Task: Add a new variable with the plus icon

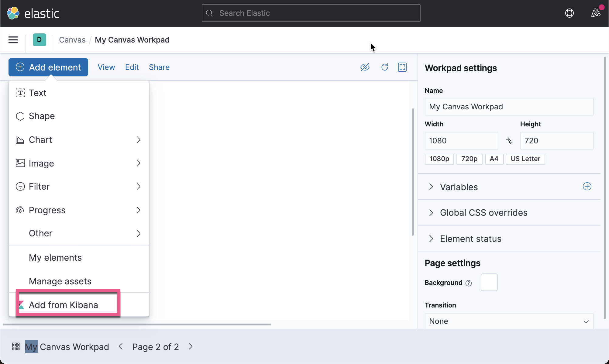Action: point(587,186)
